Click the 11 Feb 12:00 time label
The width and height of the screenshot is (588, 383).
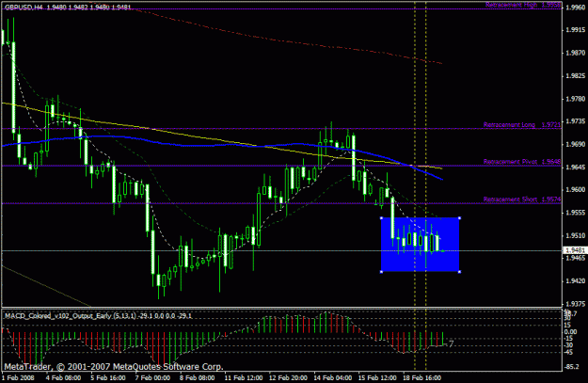(x=244, y=377)
